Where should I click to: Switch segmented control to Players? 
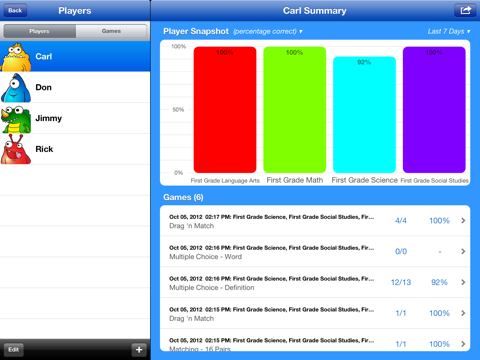point(39,31)
